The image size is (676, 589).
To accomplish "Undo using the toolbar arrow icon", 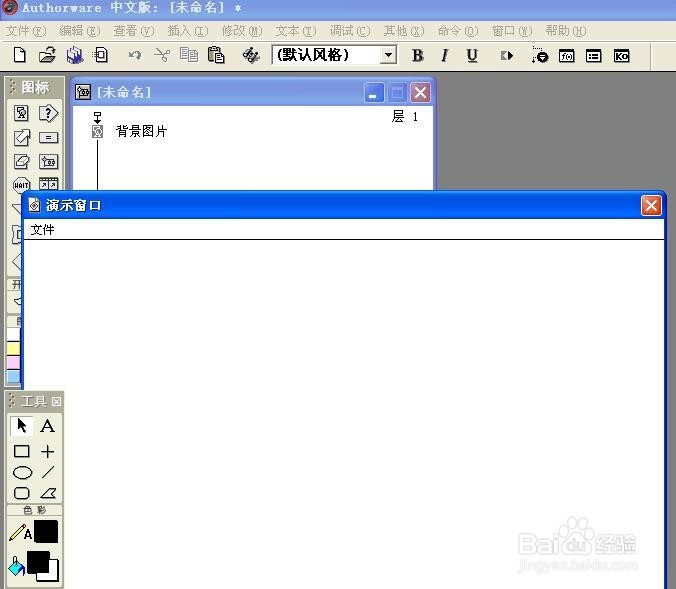I will (x=135, y=55).
